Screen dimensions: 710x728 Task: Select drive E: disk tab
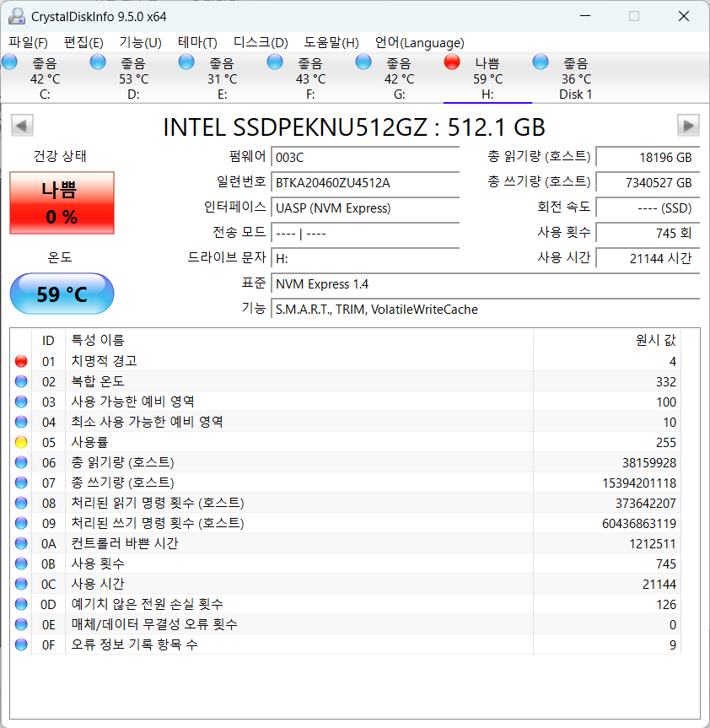click(222, 78)
